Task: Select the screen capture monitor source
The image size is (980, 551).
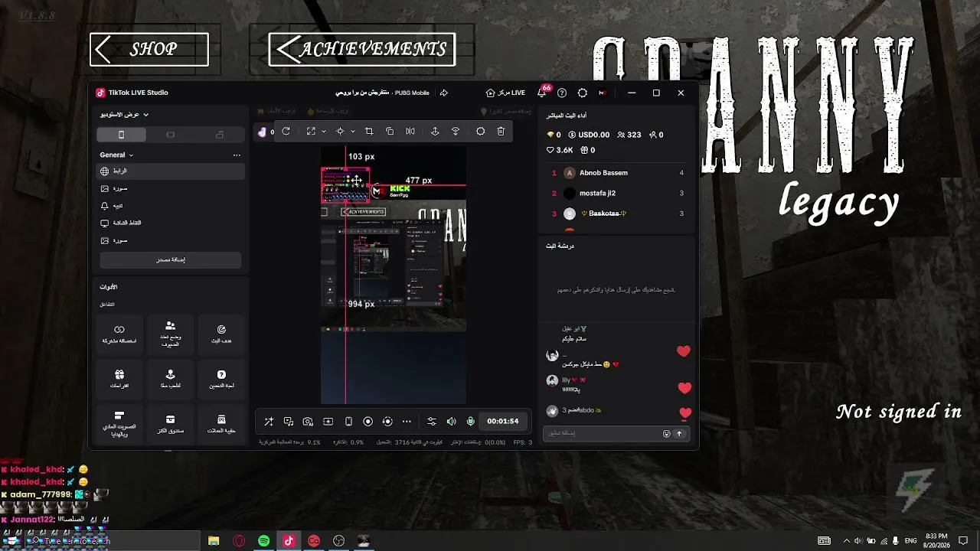Action: click(171, 223)
